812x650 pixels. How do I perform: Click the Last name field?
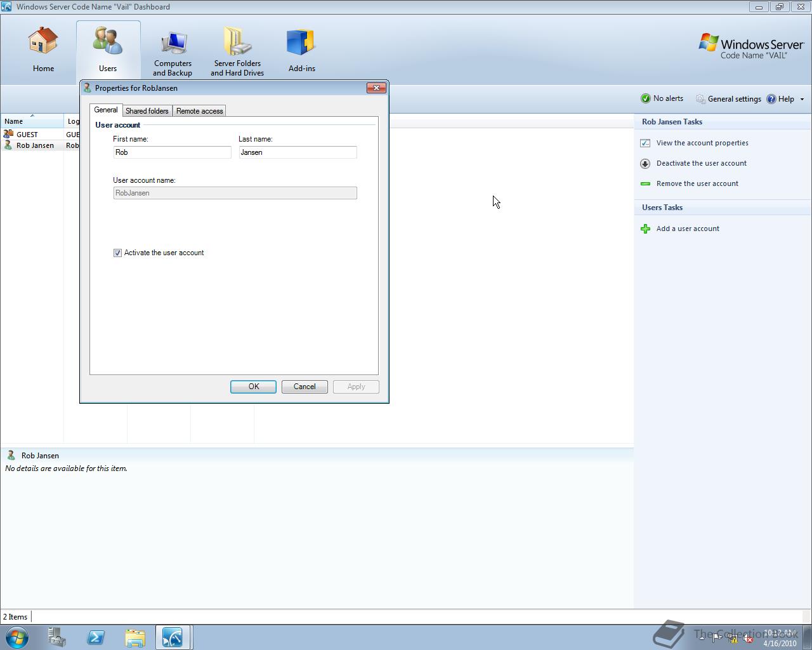298,152
